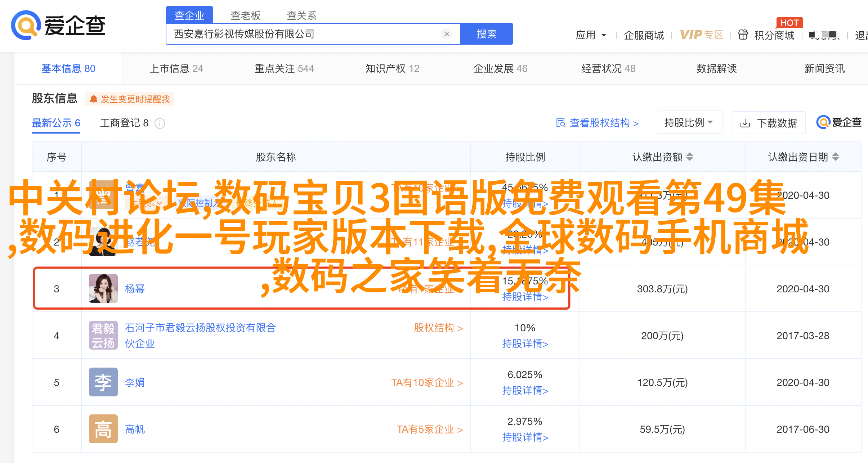Open TA有10家企业 link for 李娟
Image resolution: width=868 pixels, height=463 pixels.
click(x=427, y=382)
